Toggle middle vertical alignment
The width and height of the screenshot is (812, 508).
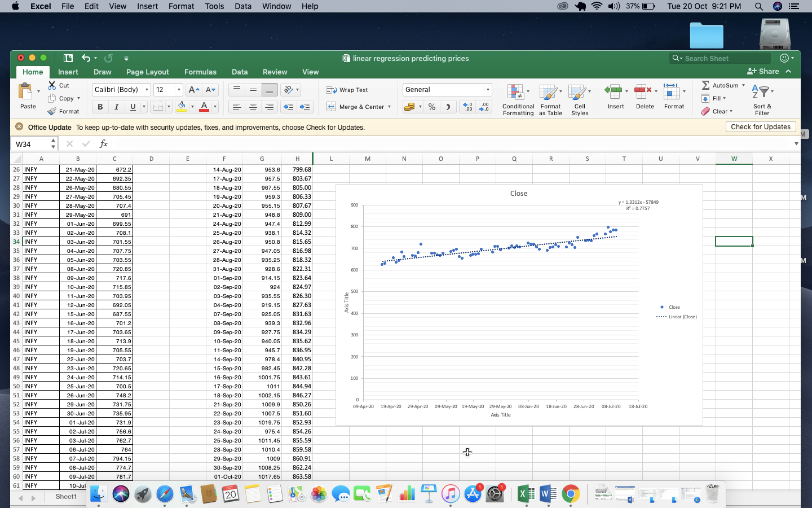point(253,90)
